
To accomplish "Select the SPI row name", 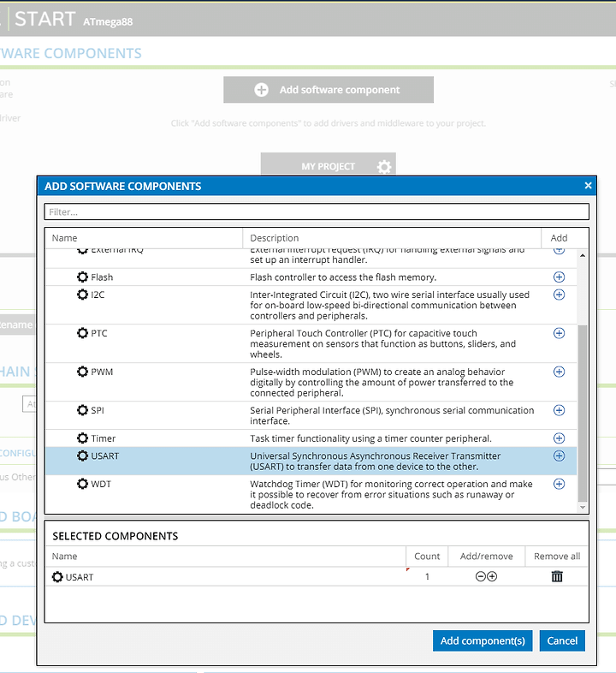I will click(98, 411).
